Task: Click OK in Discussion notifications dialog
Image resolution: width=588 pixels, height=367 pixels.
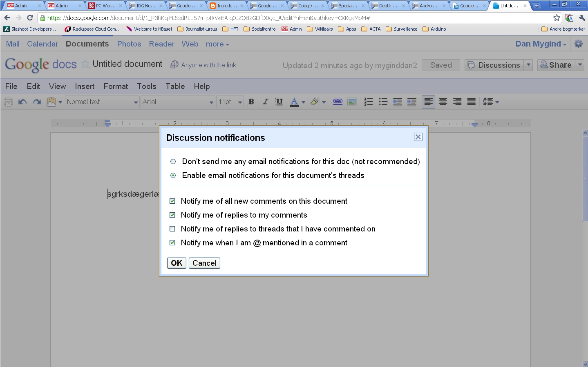Action: (177, 263)
